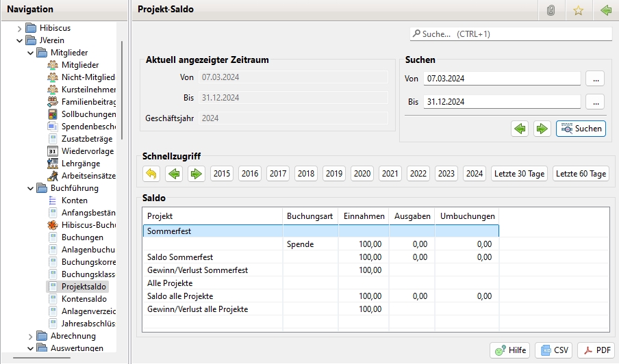The image size is (619, 364).
Task: Expand the Hibiscus tree node
Action: point(19,28)
